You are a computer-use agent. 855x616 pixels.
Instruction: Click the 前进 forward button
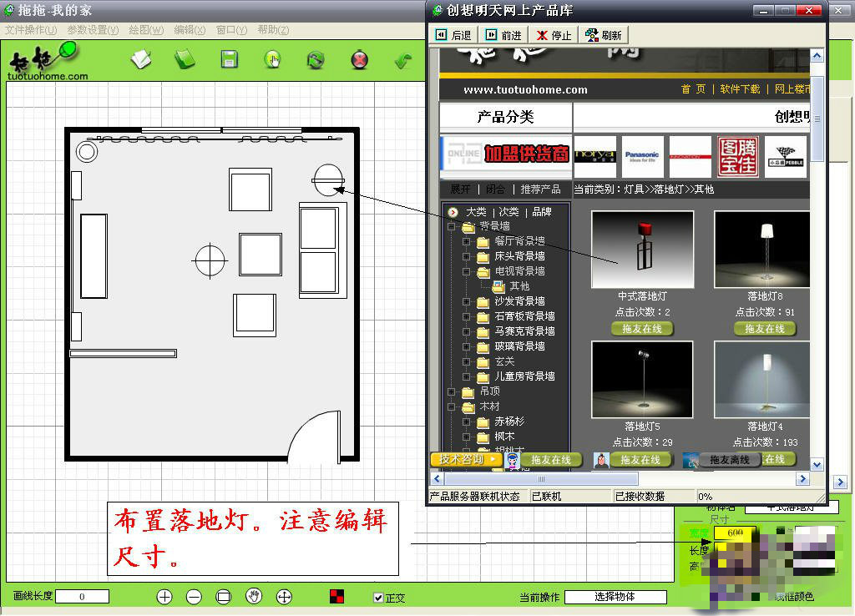503,35
